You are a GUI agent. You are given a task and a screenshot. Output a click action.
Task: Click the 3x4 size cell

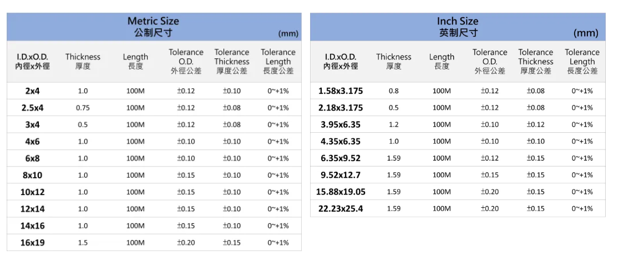[33, 124]
